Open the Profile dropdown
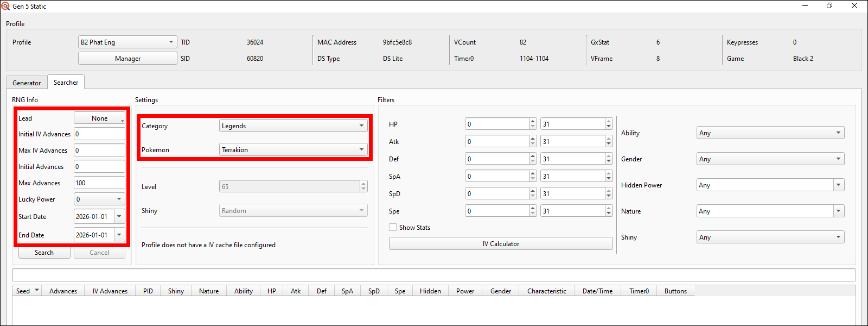The image size is (868, 326). [127, 42]
